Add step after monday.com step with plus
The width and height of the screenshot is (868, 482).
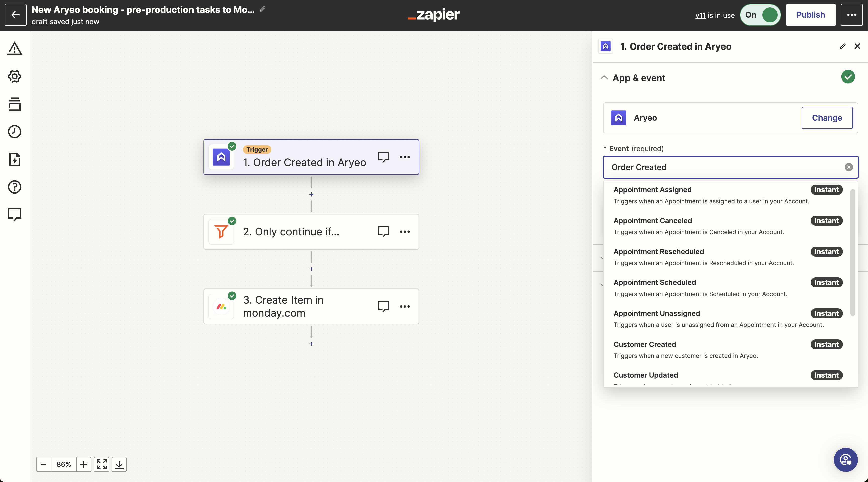click(311, 344)
